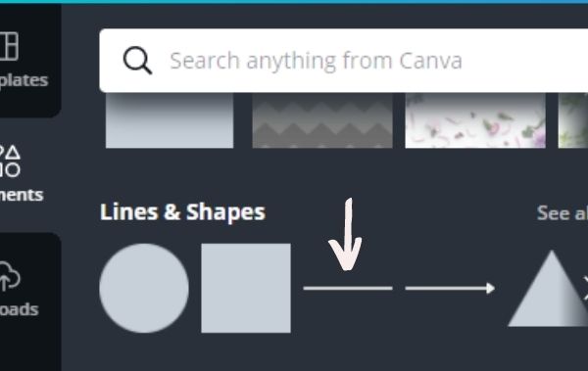The width and height of the screenshot is (588, 371).
Task: Click See all for Lines & Shapes
Action: (563, 212)
